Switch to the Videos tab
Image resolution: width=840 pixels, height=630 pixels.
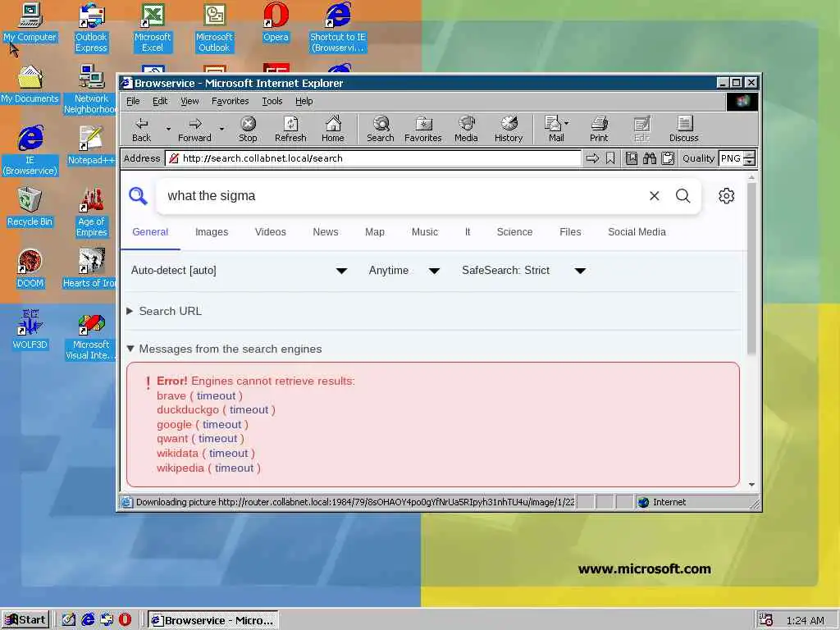pyautogui.click(x=271, y=232)
